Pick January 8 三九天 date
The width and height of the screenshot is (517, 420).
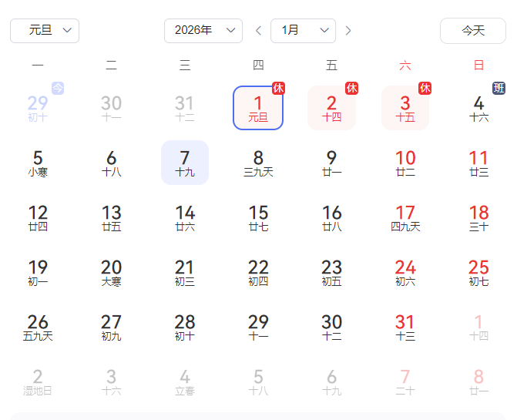(258, 163)
